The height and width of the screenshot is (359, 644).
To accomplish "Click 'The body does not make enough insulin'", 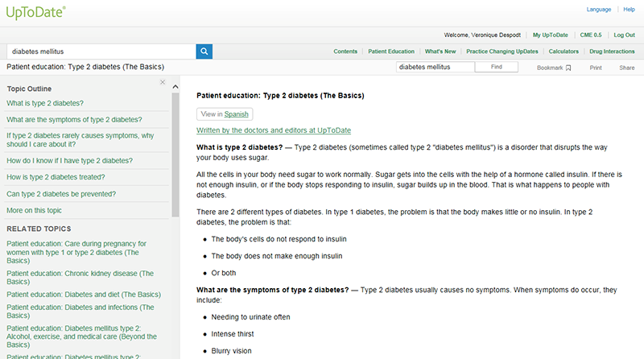I will click(277, 256).
